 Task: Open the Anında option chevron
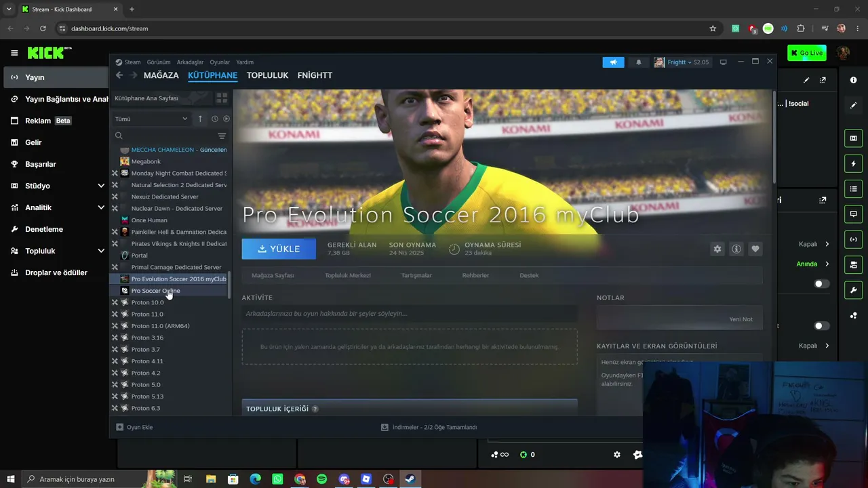pos(827,264)
